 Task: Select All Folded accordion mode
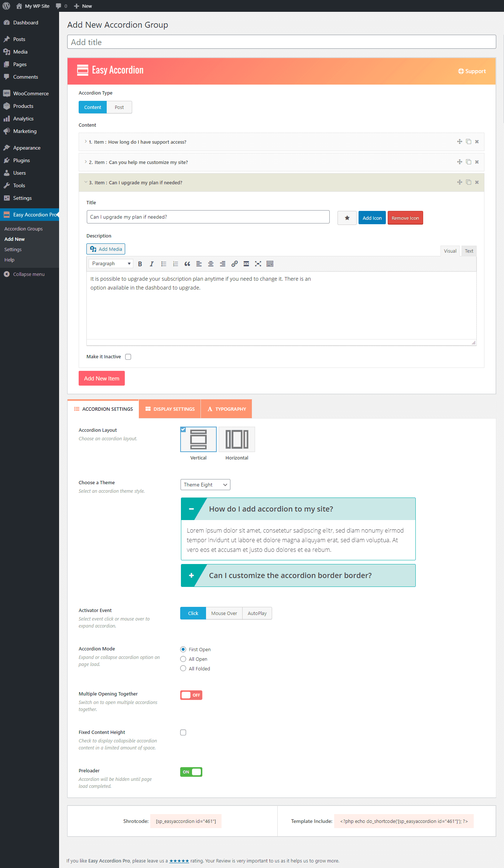click(183, 669)
